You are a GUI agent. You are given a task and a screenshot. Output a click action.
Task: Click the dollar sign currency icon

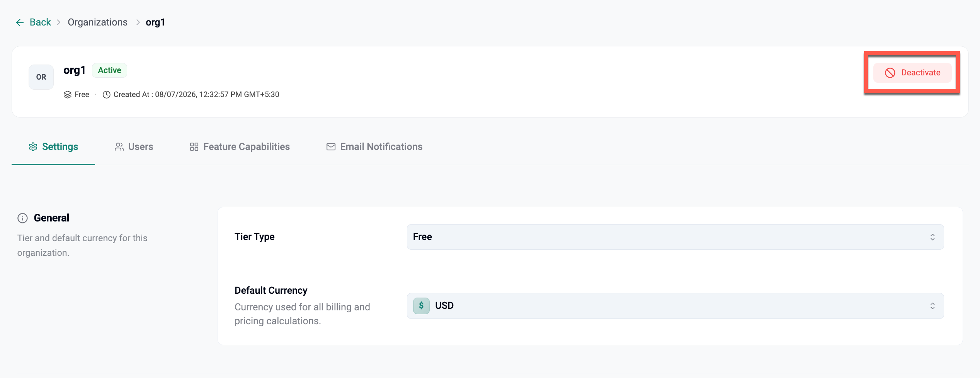click(421, 306)
